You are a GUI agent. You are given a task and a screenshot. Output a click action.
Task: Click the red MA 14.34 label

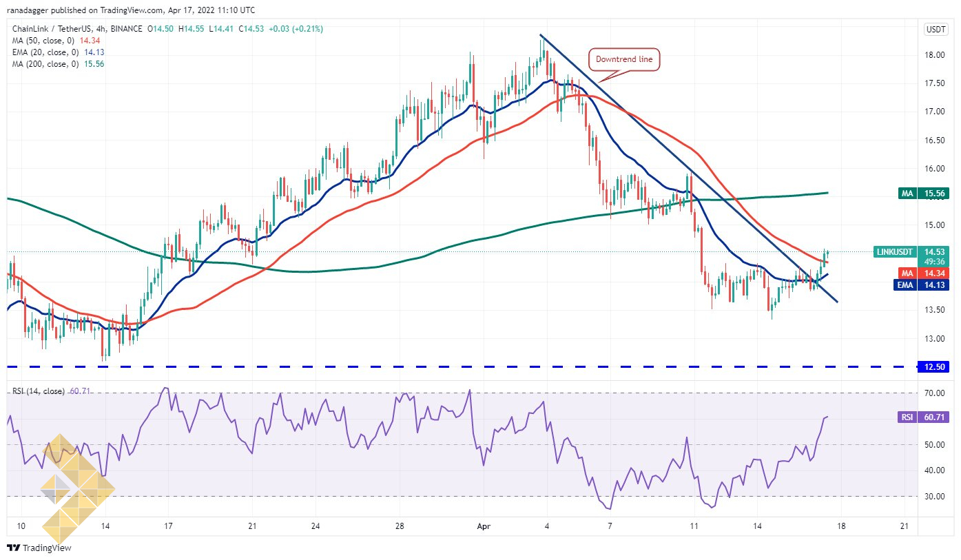[x=924, y=274]
